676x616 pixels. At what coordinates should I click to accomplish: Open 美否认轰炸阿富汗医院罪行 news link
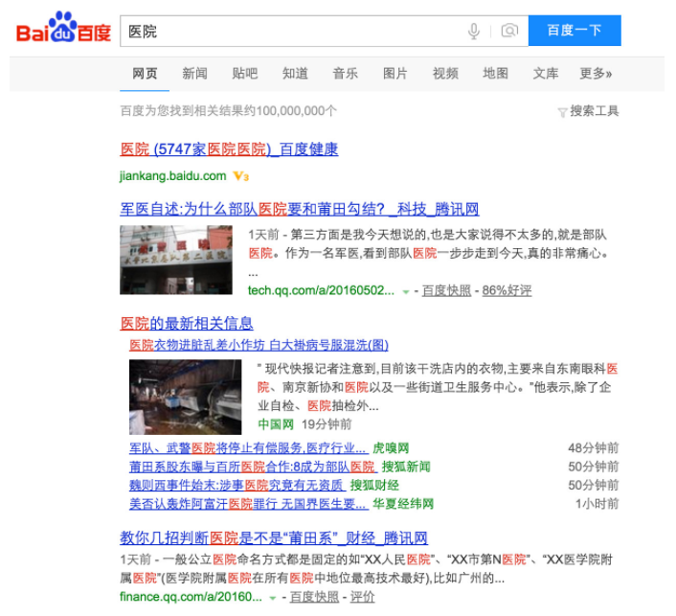point(249,504)
